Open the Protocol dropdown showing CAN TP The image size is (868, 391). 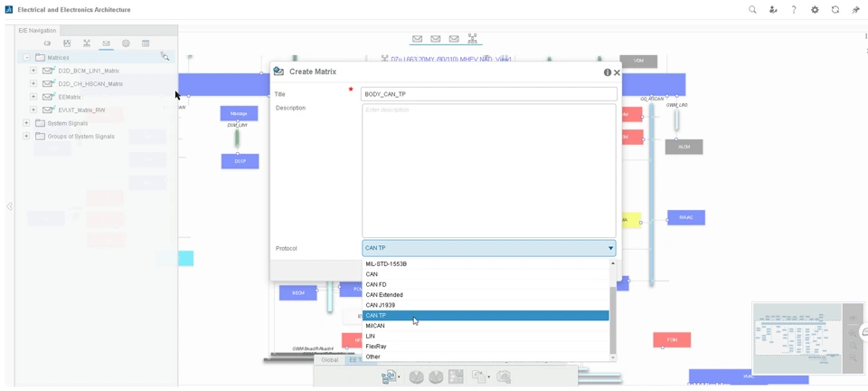pos(489,248)
